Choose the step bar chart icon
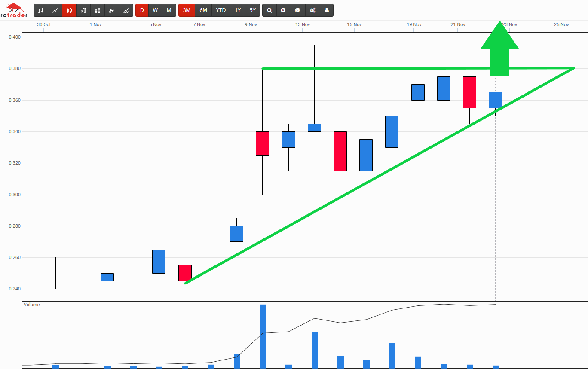 point(83,10)
